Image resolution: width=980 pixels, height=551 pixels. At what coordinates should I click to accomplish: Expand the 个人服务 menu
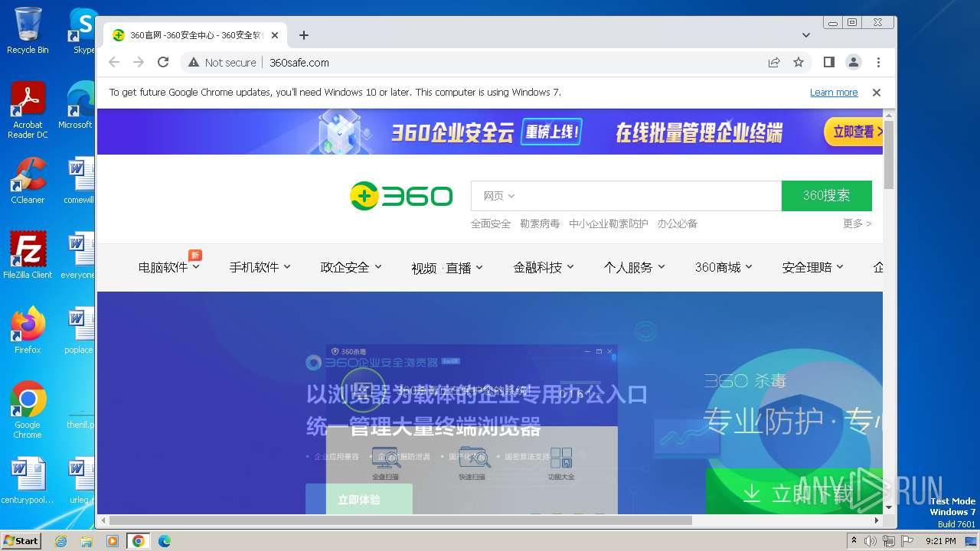(634, 267)
